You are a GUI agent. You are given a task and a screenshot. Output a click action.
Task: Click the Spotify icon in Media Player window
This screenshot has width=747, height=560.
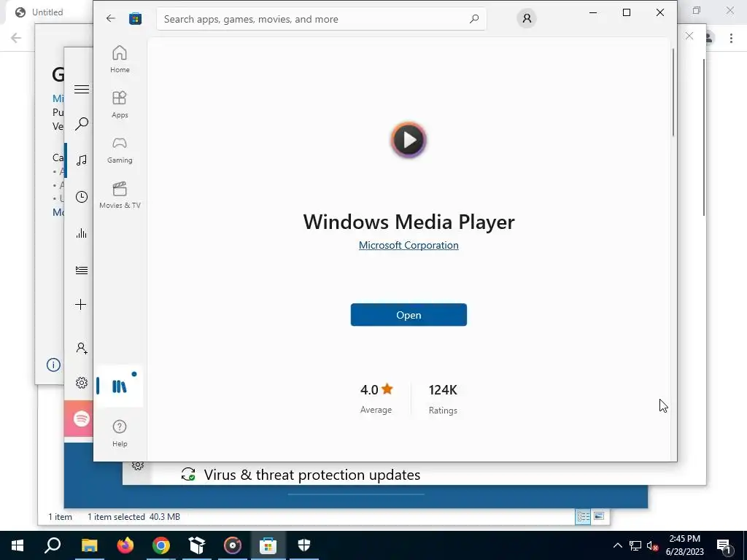pyautogui.click(x=82, y=419)
